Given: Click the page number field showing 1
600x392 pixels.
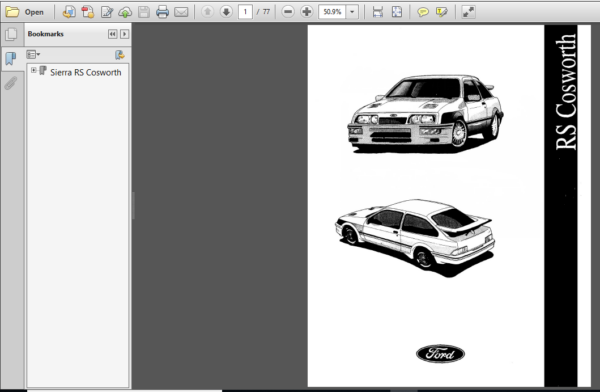Looking at the screenshot, I should point(245,12).
